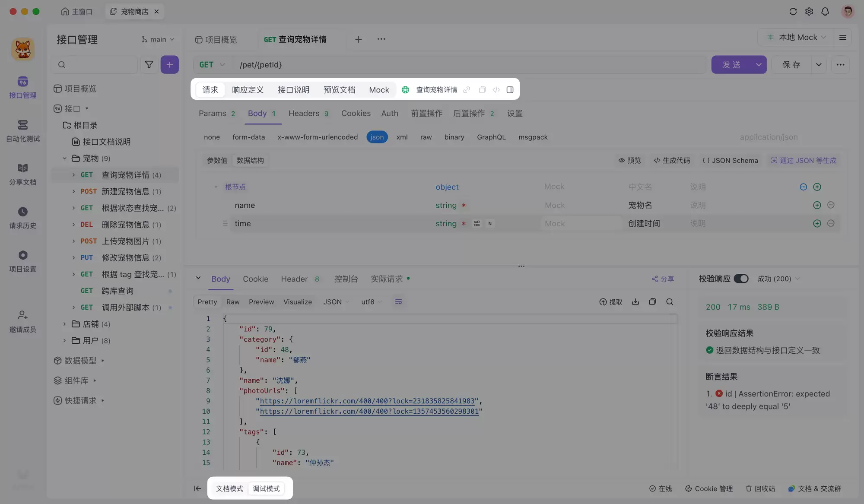Click the refresh sync icon in title bar

click(793, 12)
